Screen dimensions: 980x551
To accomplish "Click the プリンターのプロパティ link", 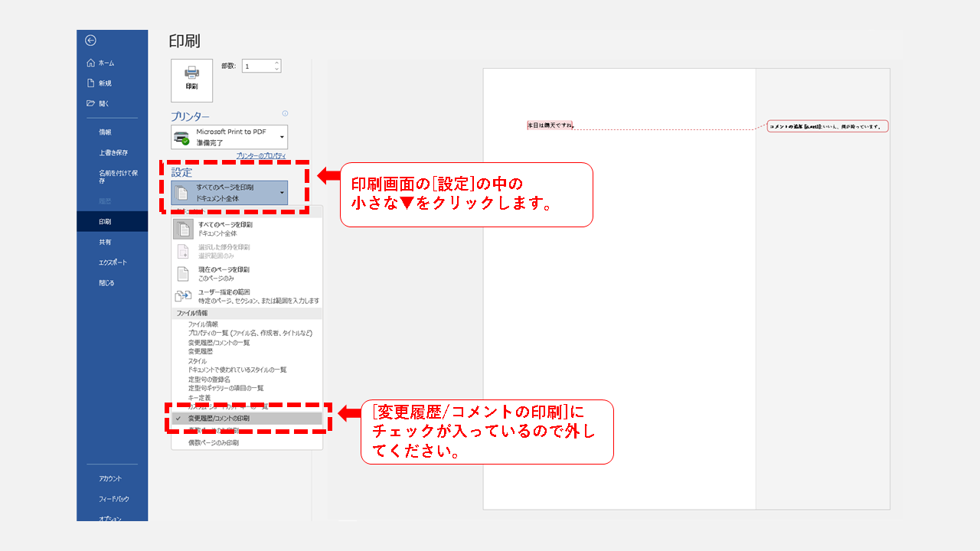I will [261, 155].
